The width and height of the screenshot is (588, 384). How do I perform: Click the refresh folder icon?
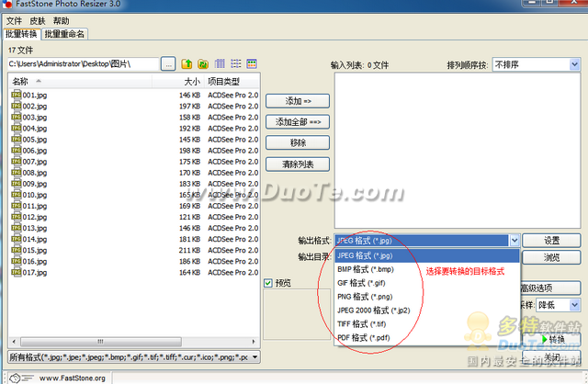(x=203, y=63)
